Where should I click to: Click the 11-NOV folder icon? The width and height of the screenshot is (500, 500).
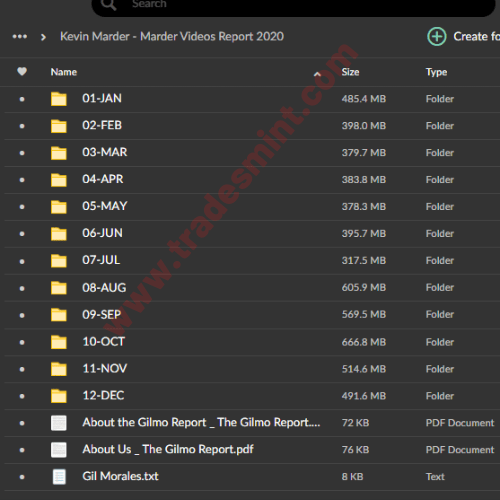point(59,369)
